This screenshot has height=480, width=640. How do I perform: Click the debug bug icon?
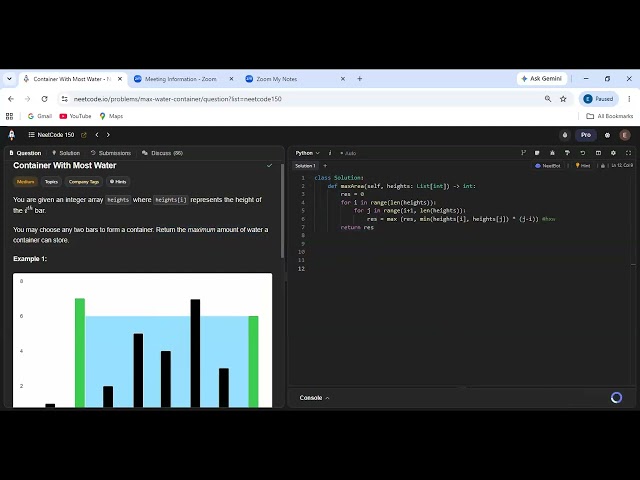coord(552,153)
